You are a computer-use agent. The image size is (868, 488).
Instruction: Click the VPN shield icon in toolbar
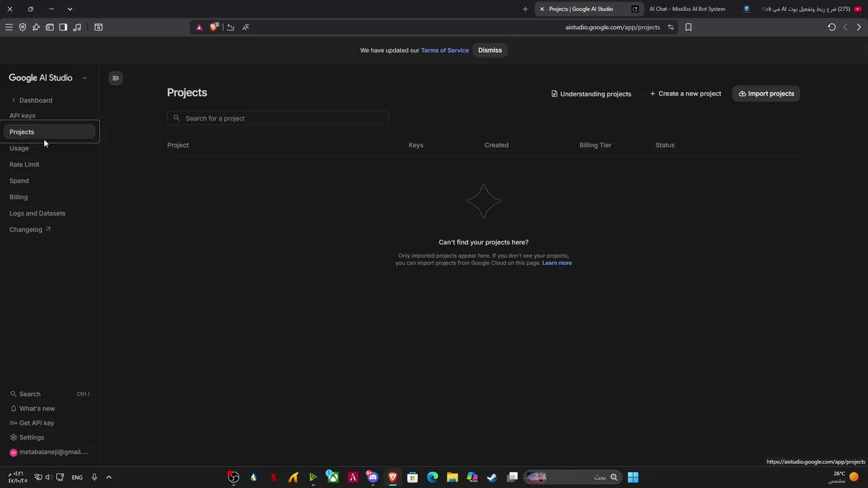(22, 27)
